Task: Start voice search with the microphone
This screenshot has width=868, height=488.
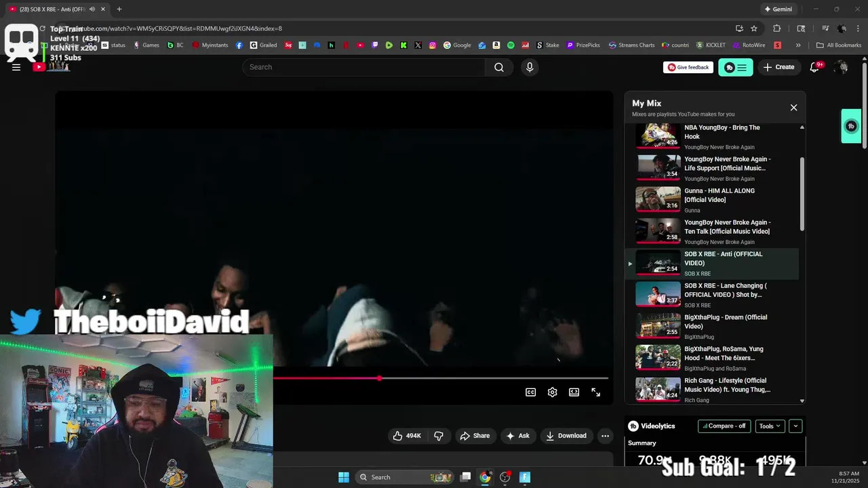Action: 530,67
